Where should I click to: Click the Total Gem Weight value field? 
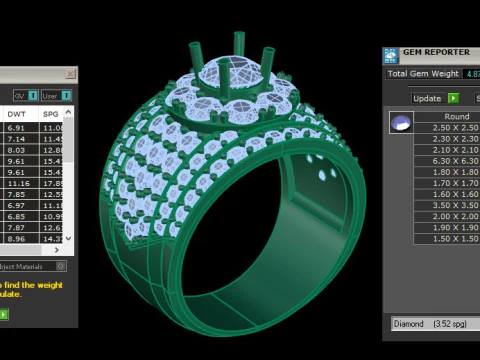coord(472,74)
